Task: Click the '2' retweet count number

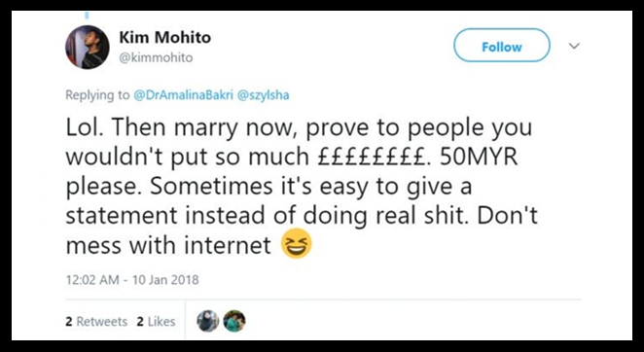Action: click(x=69, y=321)
